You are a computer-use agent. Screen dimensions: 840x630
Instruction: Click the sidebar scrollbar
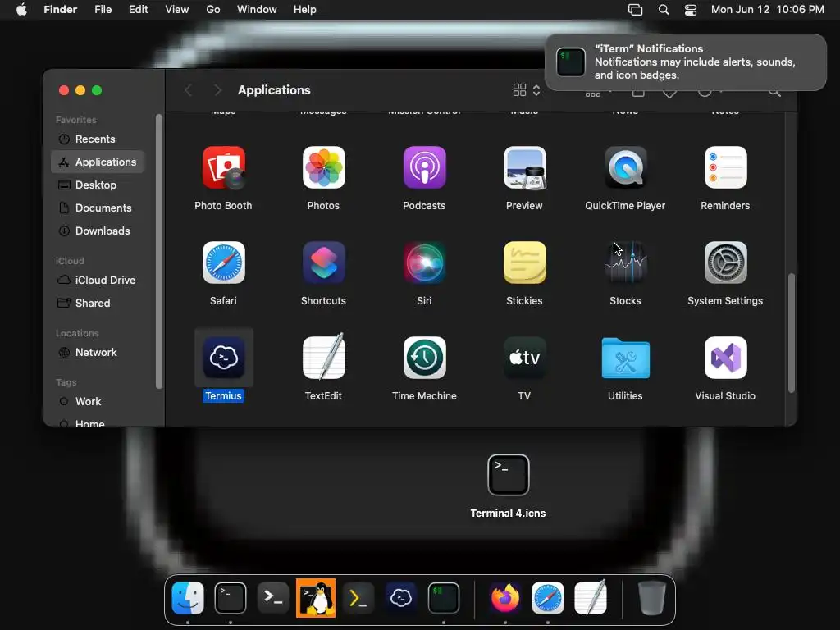coord(158,251)
